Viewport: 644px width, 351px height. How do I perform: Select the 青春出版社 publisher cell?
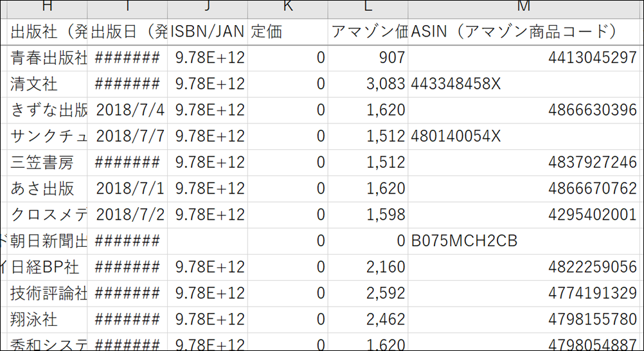pyautogui.click(x=47, y=58)
